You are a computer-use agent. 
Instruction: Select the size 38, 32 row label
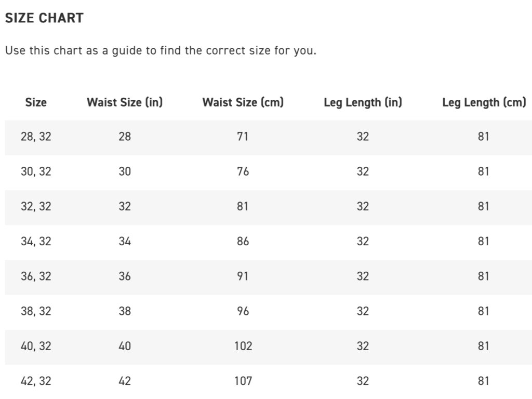[x=36, y=311]
